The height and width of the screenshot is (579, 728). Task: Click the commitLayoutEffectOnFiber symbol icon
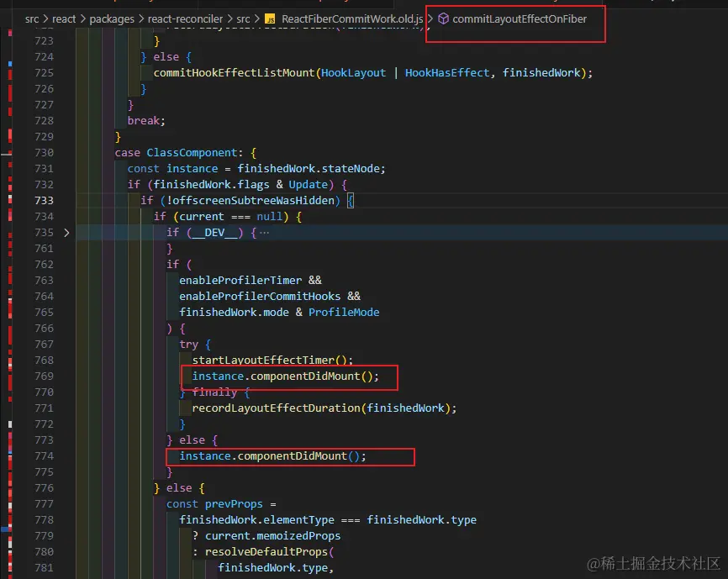(443, 18)
